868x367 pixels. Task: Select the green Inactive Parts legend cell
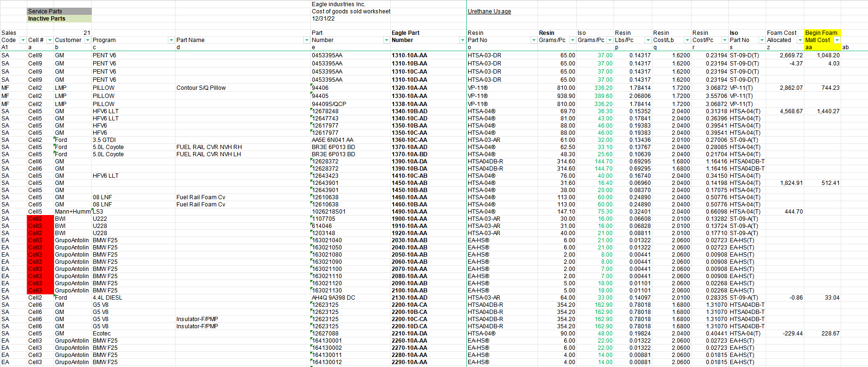point(59,19)
